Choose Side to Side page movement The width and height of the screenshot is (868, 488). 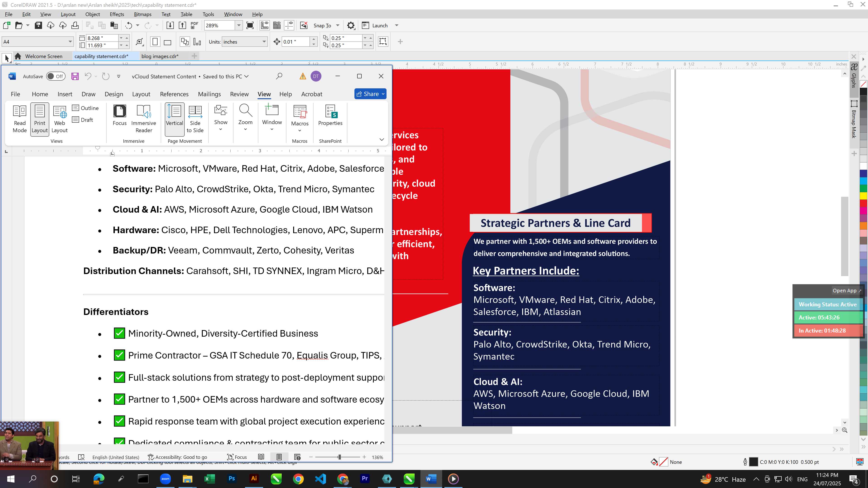pos(195,119)
